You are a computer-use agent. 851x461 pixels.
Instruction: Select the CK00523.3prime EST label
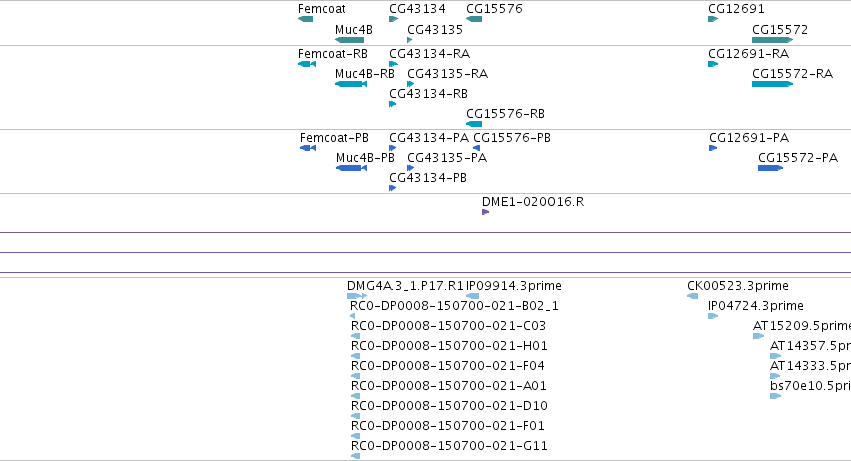click(x=738, y=286)
